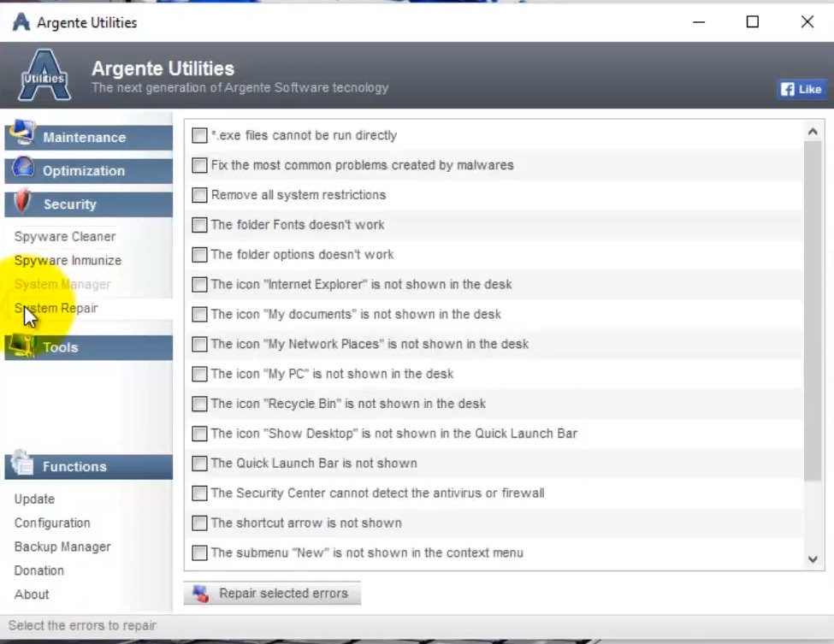Close the Argente Utilities window
This screenshot has width=834, height=644.
(x=807, y=21)
